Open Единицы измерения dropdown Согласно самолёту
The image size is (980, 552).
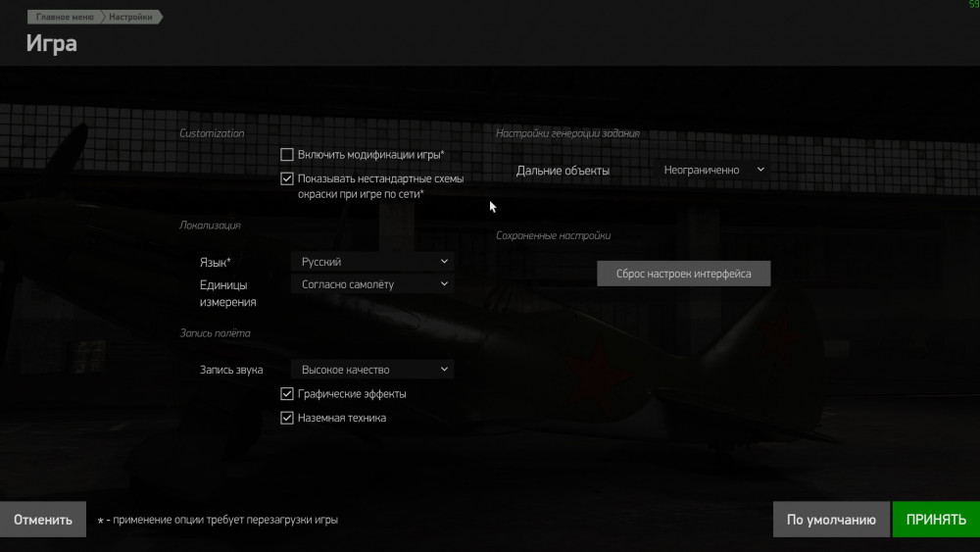coord(372,283)
